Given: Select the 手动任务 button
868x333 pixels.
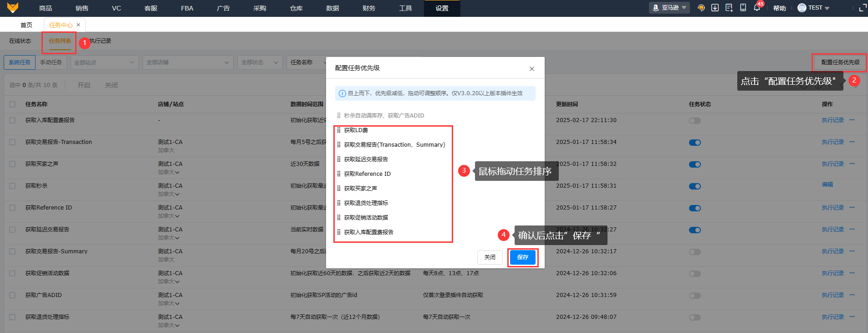Looking at the screenshot, I should [51, 62].
